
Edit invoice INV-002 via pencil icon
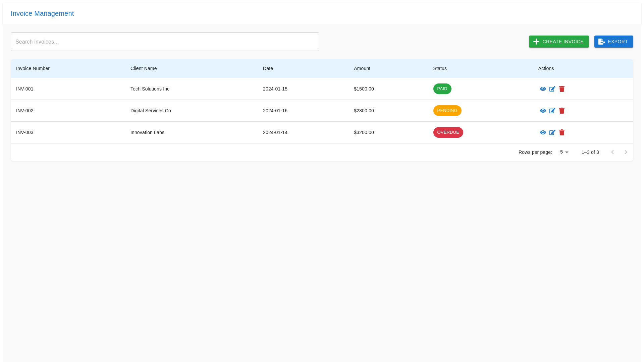552,111
